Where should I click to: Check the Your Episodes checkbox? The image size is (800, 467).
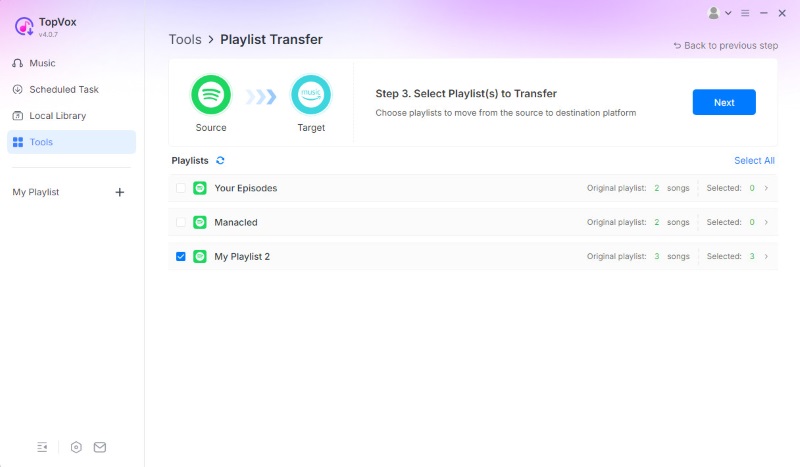click(181, 188)
